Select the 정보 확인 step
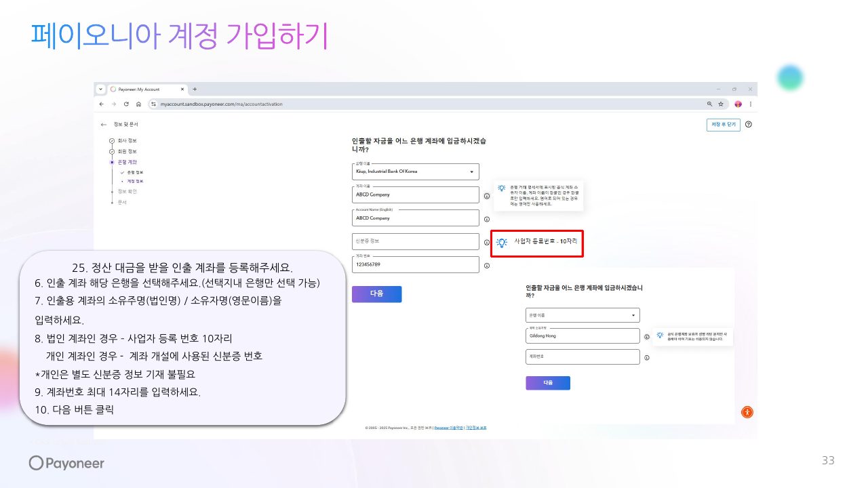The image size is (868, 488). [127, 191]
